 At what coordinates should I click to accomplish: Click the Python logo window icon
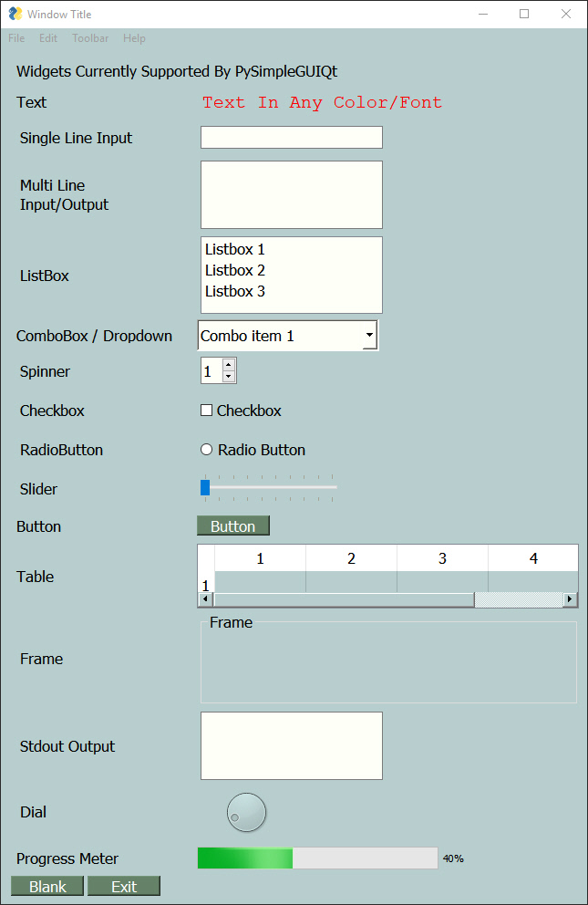tap(15, 14)
